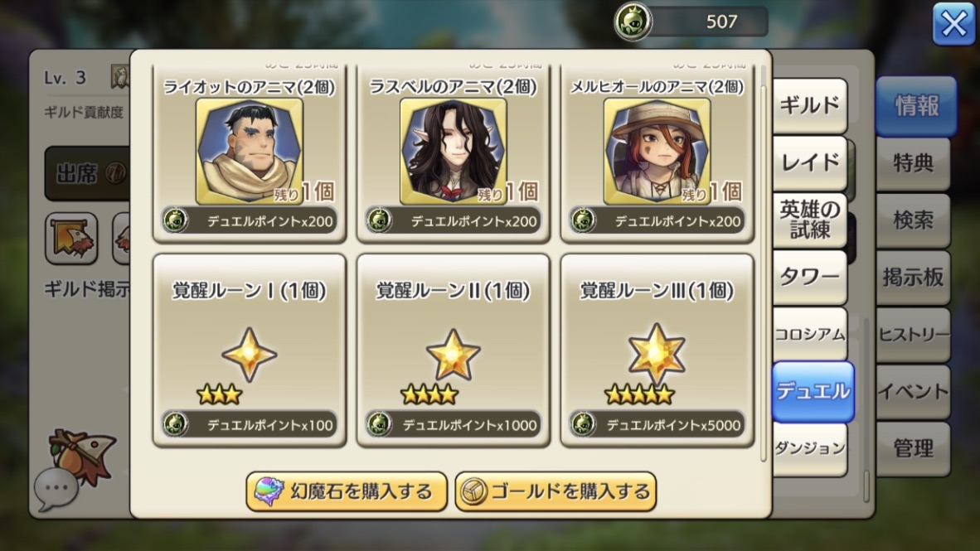This screenshot has width=980, height=551.
Task: Tap the 覚醒ルーンI three-star rune icon
Action: coord(250,355)
